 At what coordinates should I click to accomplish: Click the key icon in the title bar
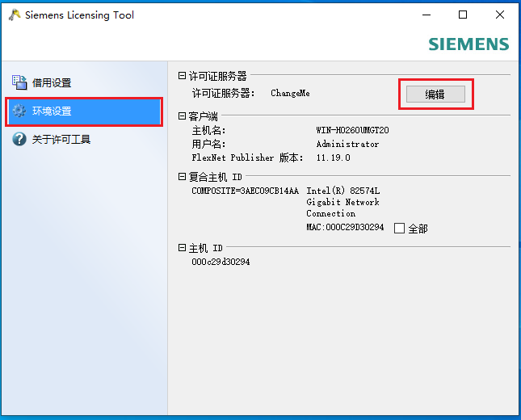[x=13, y=15]
